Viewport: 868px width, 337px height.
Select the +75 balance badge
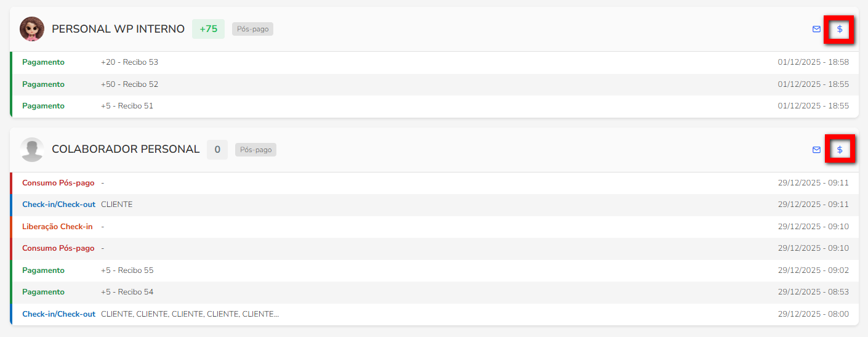[208, 29]
